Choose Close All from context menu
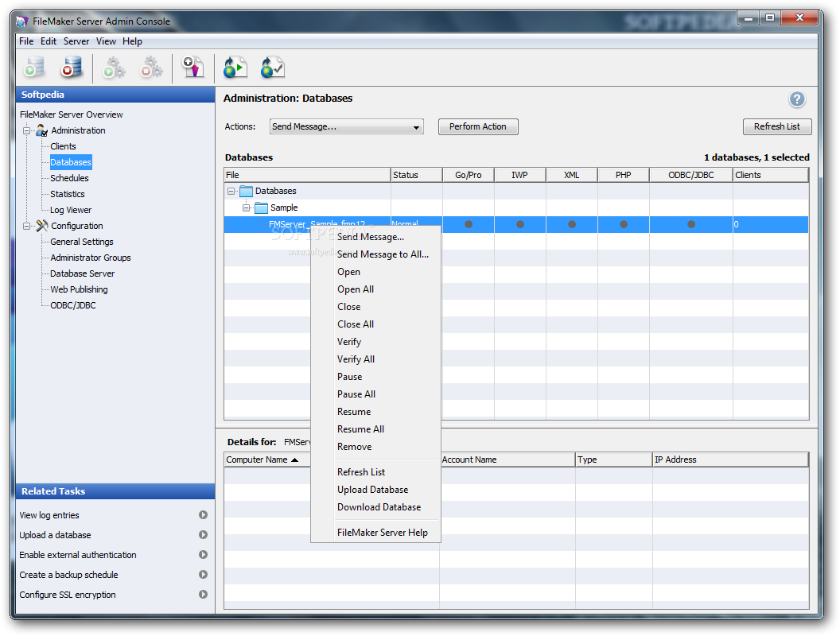 [x=375, y=324]
